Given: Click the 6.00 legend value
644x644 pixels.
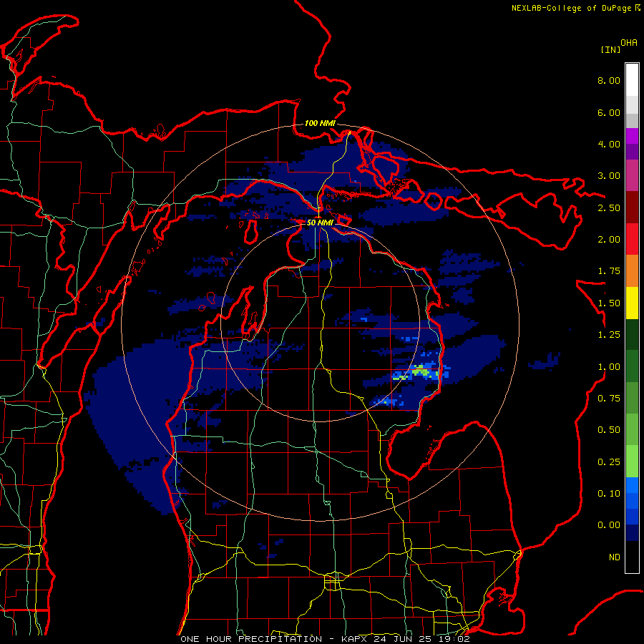Looking at the screenshot, I should click(x=609, y=112).
